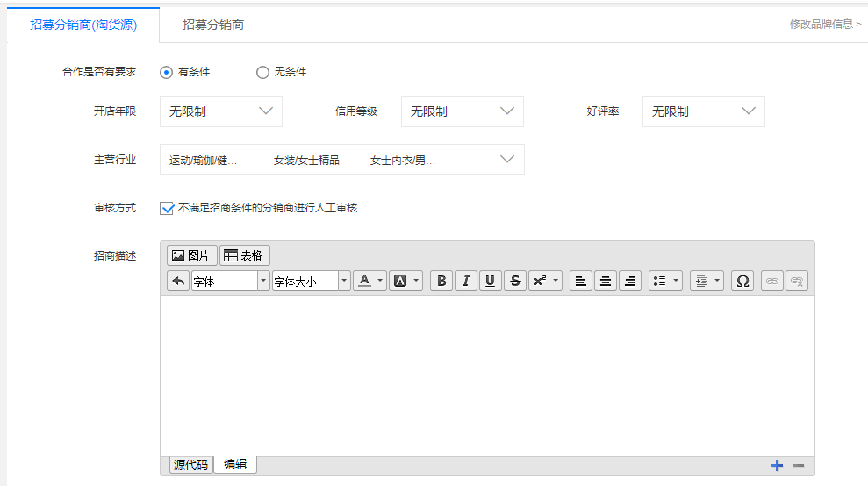868x486 pixels.
Task: Enlarge editor with blue plus icon
Action: [777, 466]
